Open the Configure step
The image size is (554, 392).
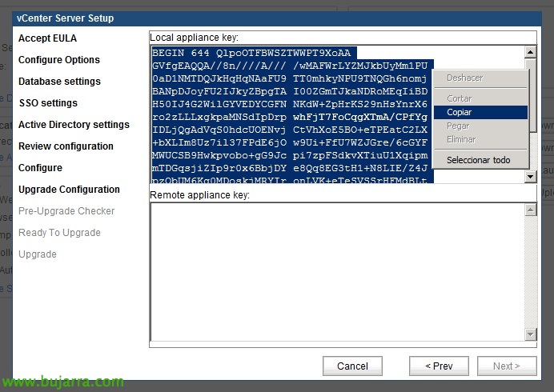tap(40, 168)
